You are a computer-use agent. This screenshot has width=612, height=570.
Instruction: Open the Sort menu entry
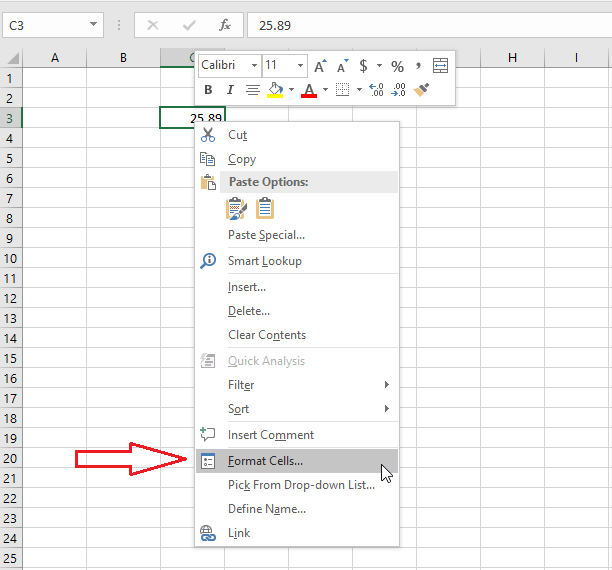(x=297, y=409)
